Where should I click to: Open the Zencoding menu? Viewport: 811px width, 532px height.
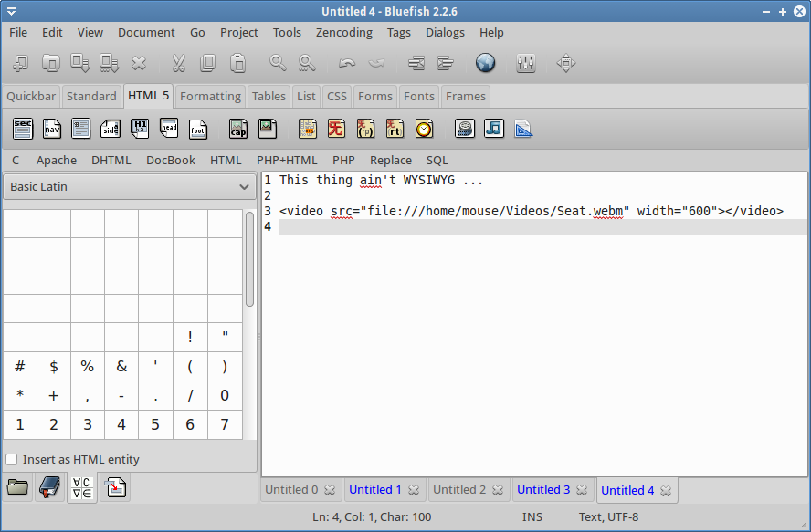(x=344, y=33)
